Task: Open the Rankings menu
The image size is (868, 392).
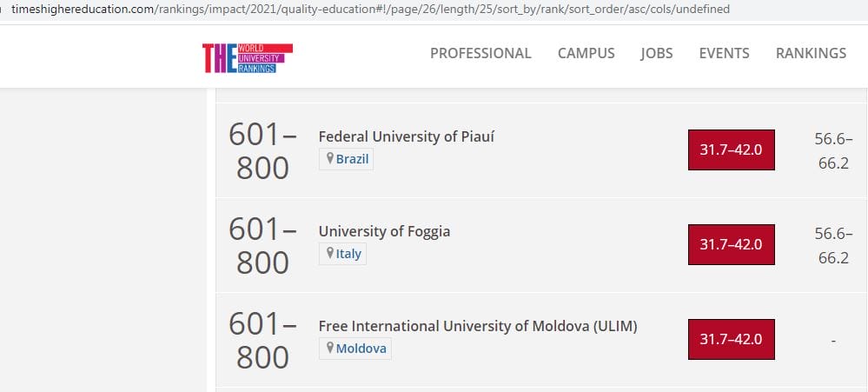Action: coord(810,53)
